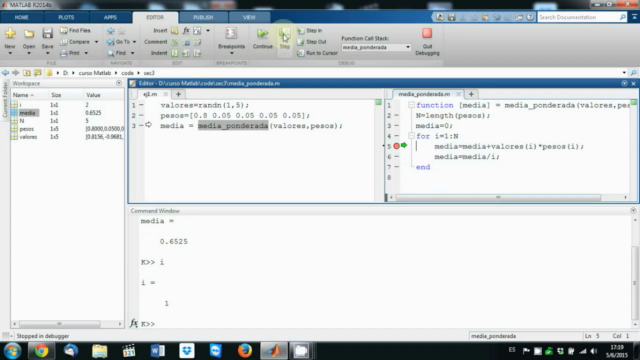Click the help question mark icon

[x=530, y=17]
